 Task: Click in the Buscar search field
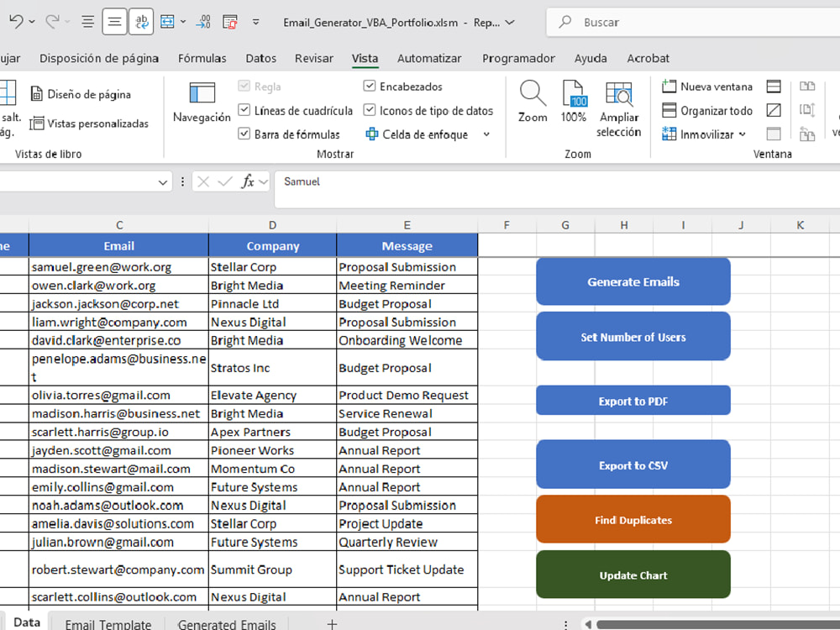(x=696, y=23)
